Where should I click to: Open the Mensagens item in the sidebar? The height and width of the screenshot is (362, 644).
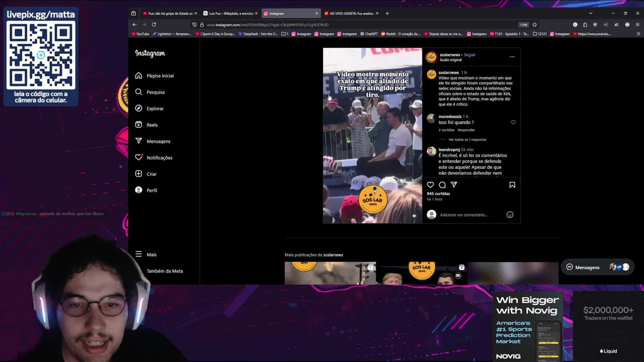point(153,141)
